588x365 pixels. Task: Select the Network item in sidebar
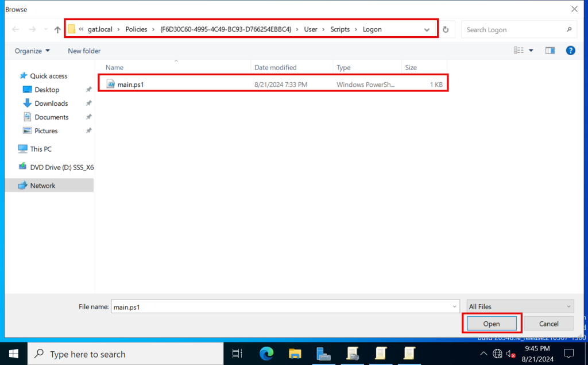pos(44,185)
